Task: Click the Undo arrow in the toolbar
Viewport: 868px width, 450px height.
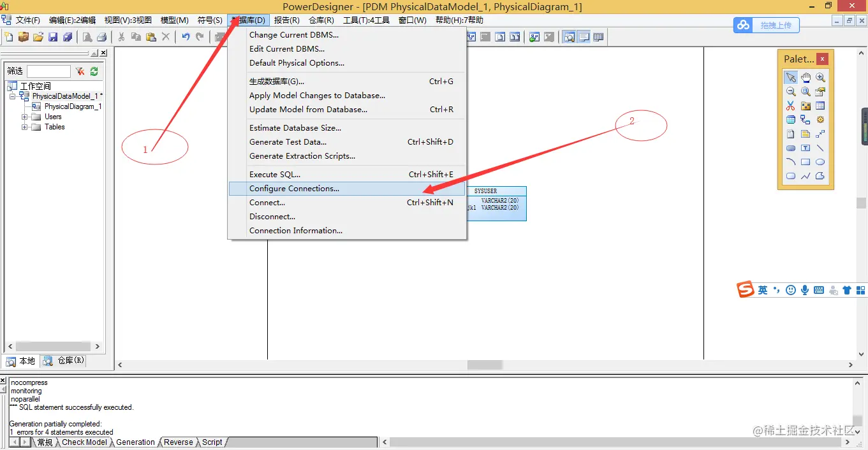Action: point(186,36)
